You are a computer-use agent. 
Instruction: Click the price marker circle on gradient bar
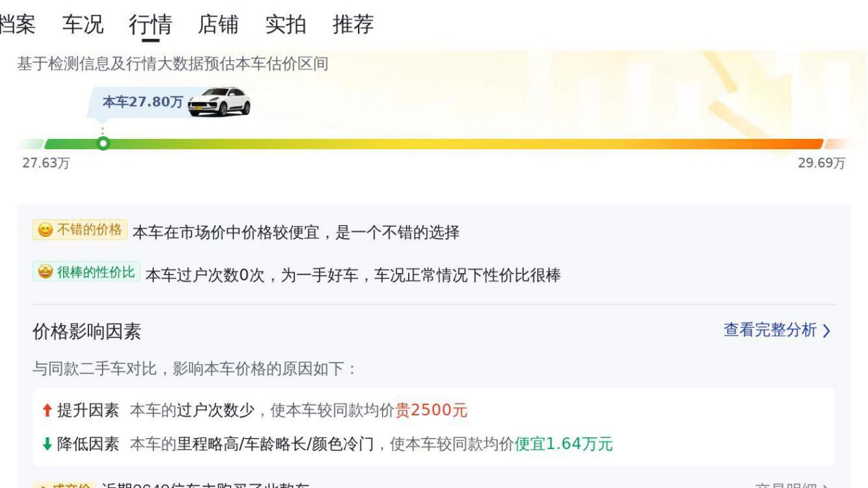(x=103, y=144)
